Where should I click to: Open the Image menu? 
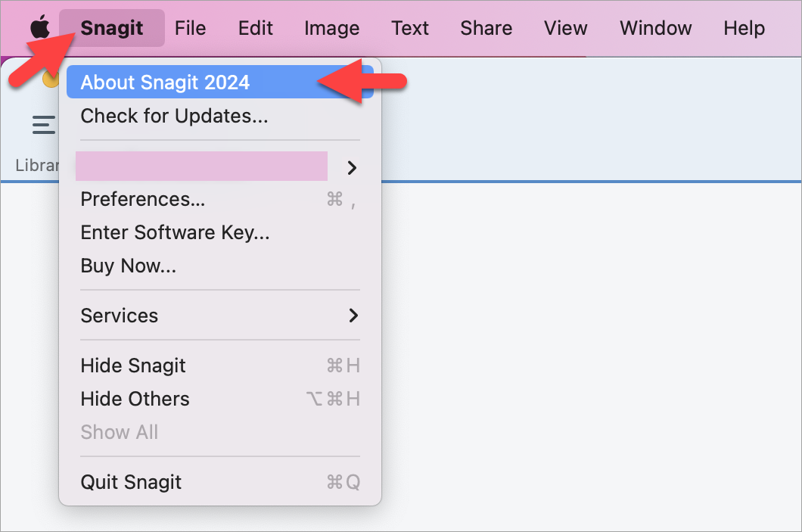click(x=331, y=28)
